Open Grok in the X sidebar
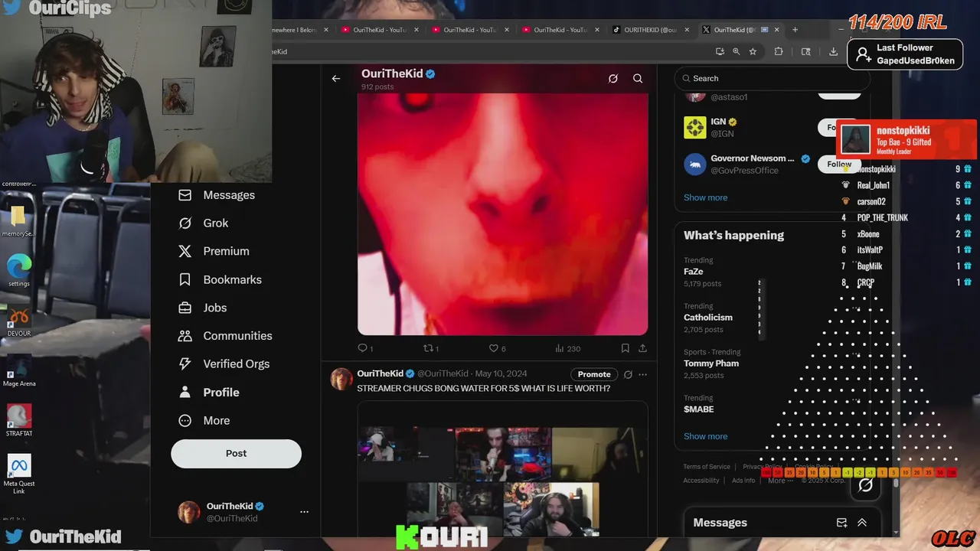Screen dimensions: 980x551 point(204,223)
